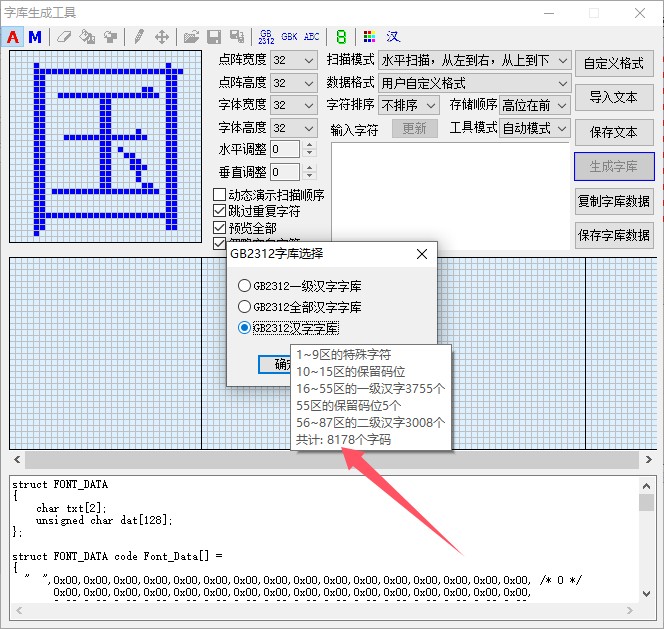664x629 pixels.
Task: Close the GB2312字库选择 dialog
Action: point(422,254)
